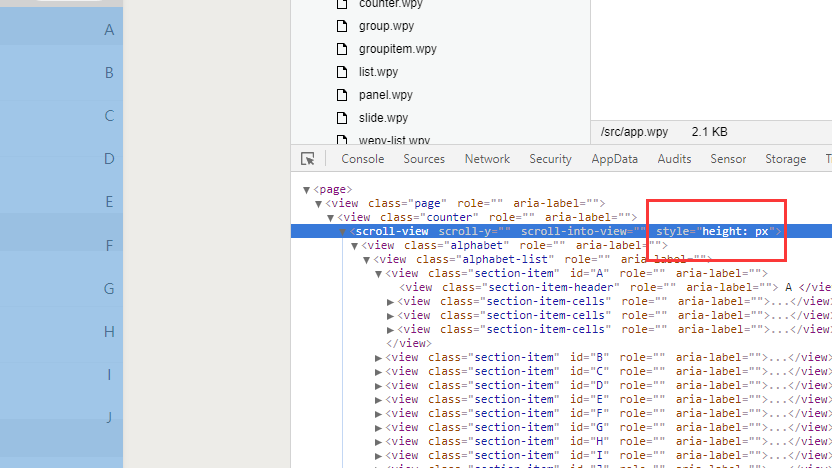Jump to letter H in simulator index
Screen dimensions: 832x468
point(109,332)
